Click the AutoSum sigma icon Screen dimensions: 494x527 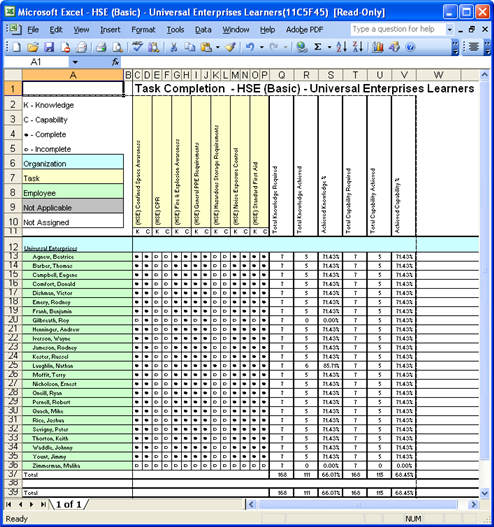tap(318, 47)
